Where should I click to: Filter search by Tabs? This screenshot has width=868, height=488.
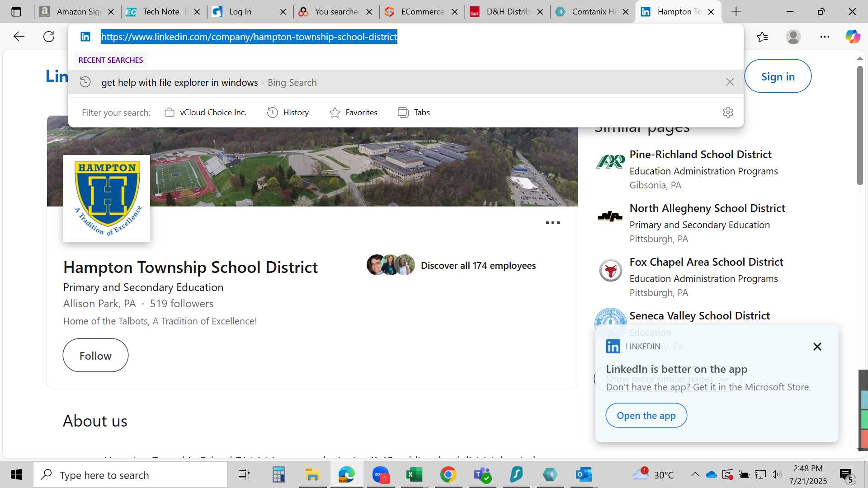click(x=414, y=113)
